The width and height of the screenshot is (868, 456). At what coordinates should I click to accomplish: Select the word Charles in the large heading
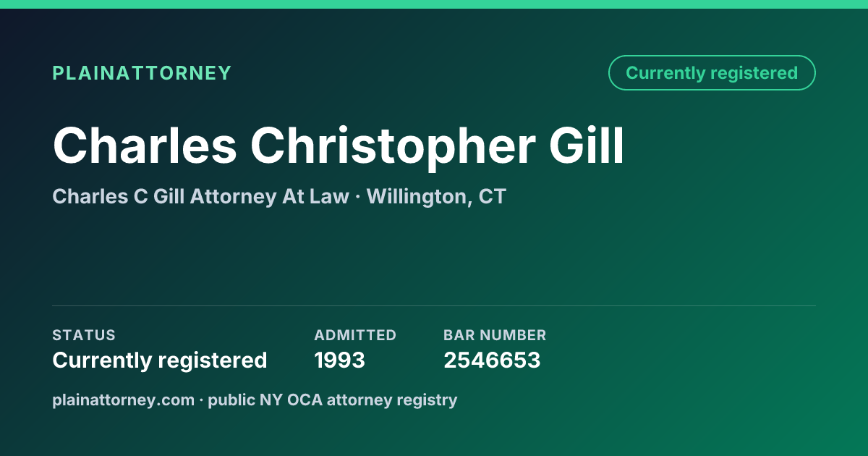click(x=145, y=145)
